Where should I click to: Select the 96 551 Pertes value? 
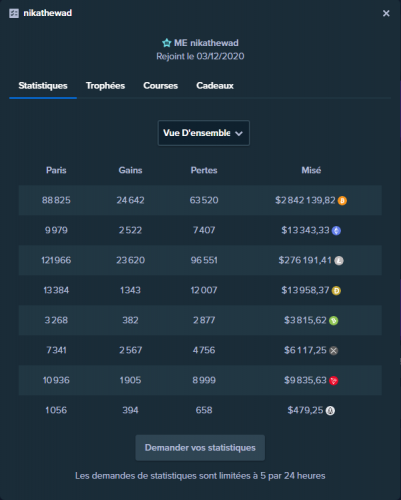click(204, 260)
